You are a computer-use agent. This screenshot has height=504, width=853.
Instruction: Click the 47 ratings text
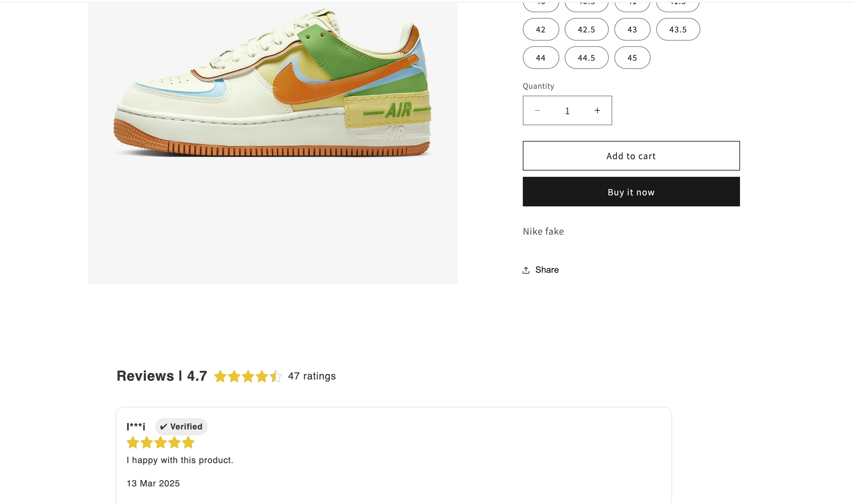pos(312,376)
